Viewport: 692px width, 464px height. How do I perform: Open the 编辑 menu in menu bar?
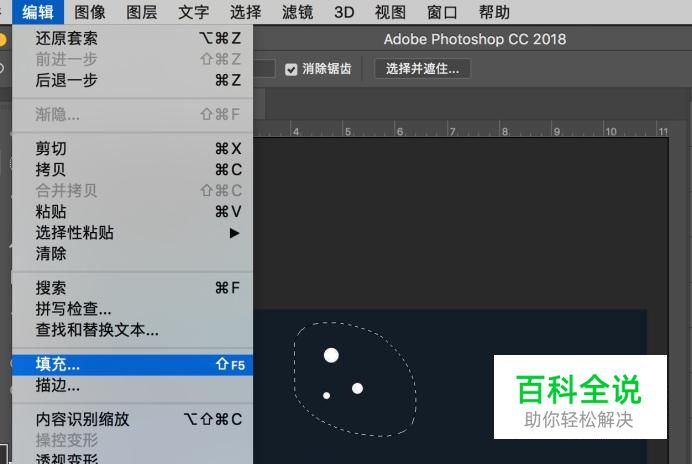point(38,12)
